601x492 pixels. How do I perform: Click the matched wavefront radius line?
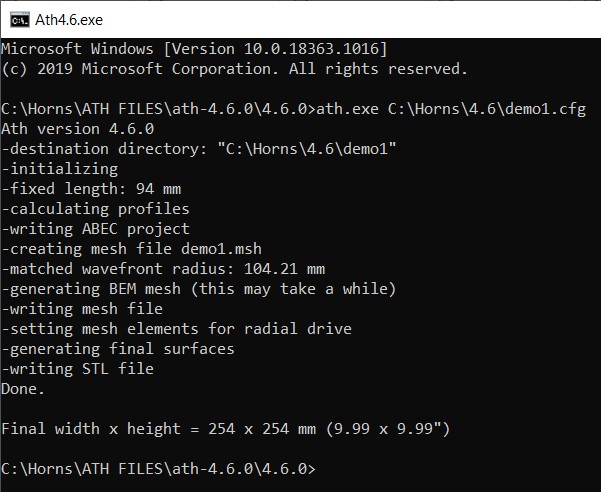tap(163, 269)
